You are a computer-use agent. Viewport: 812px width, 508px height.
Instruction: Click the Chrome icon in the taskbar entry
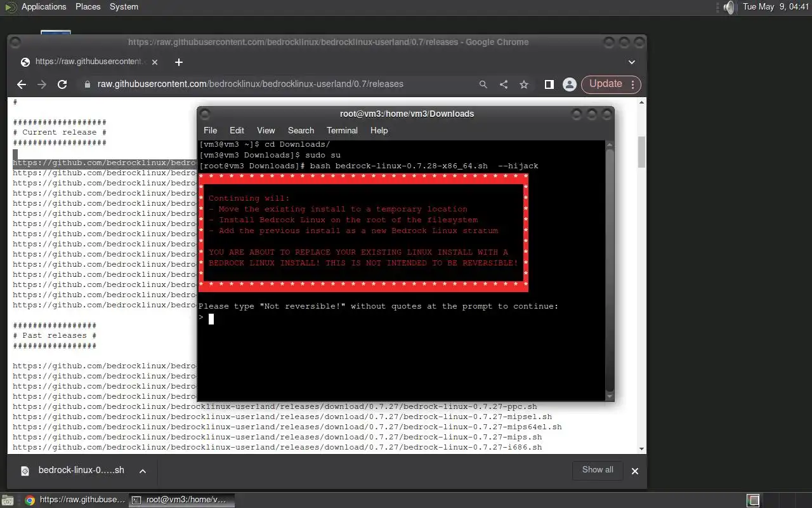(x=29, y=500)
